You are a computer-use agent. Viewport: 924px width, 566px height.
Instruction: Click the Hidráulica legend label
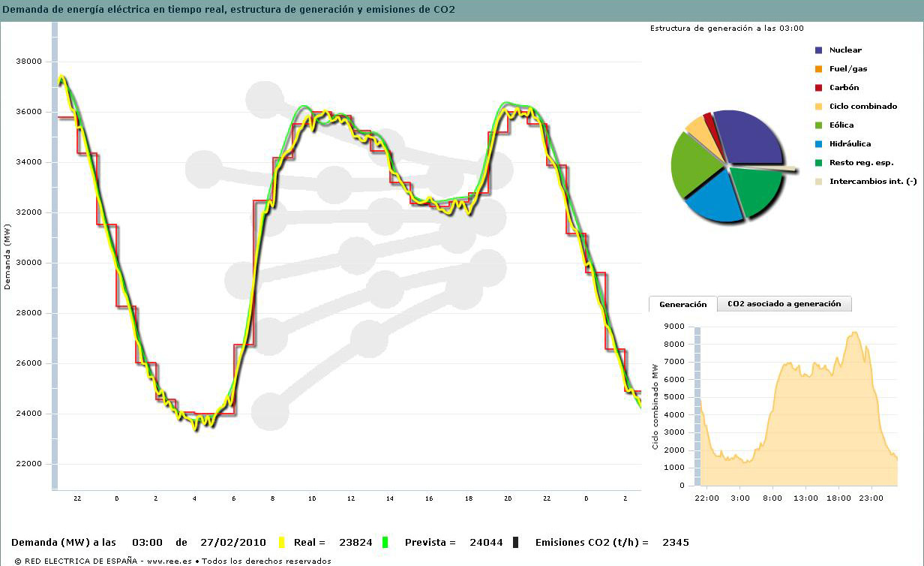(x=850, y=144)
